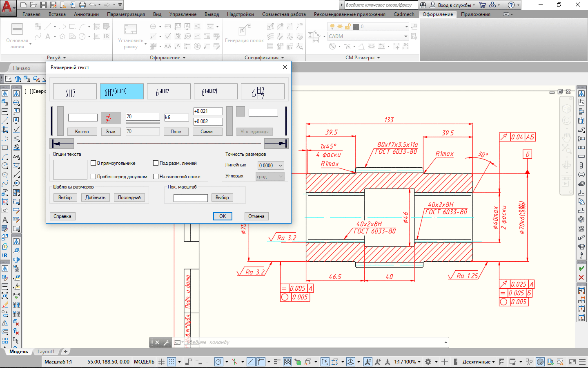Toggle the На выносной полке checkbox
The height and width of the screenshot is (368, 588).
click(156, 177)
